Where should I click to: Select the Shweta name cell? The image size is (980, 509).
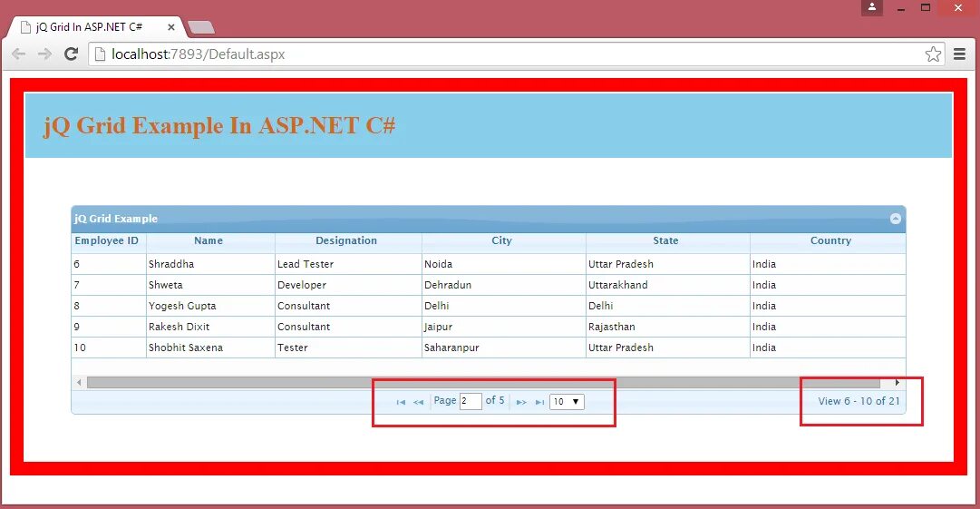pos(210,285)
